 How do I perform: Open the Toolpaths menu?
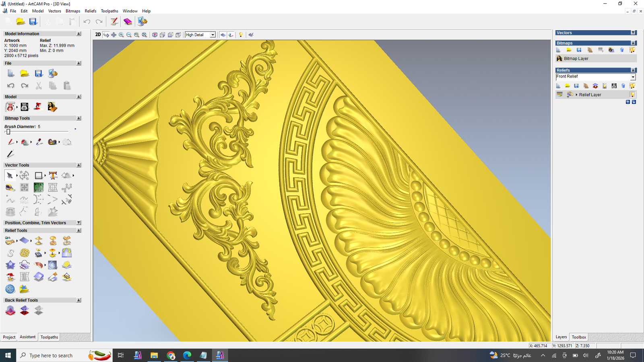click(109, 11)
